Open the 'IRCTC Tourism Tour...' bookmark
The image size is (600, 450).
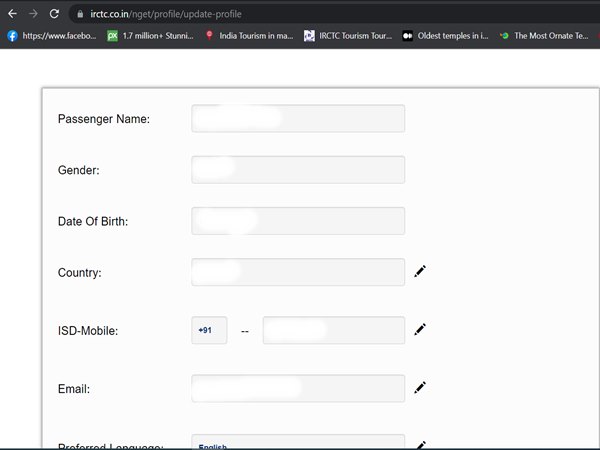[348, 36]
